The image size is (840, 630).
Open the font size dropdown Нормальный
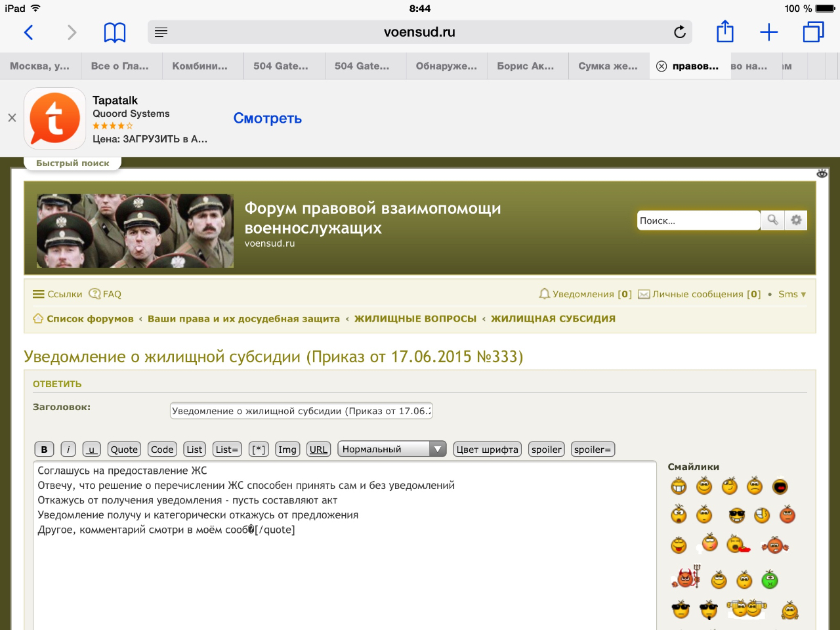click(392, 450)
